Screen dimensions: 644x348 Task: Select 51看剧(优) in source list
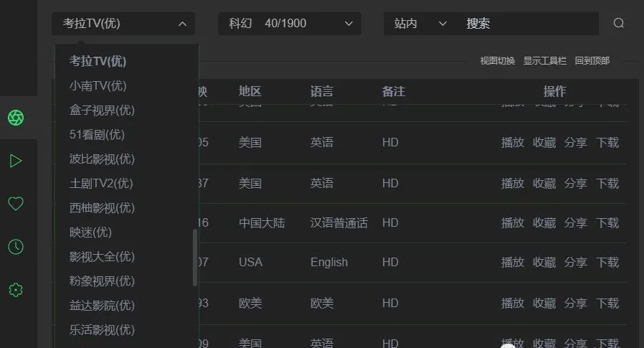97,134
